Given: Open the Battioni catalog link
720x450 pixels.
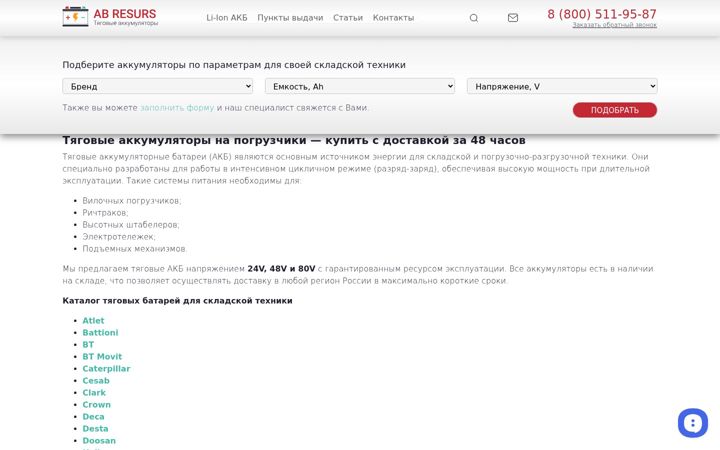Looking at the screenshot, I should pos(101,332).
